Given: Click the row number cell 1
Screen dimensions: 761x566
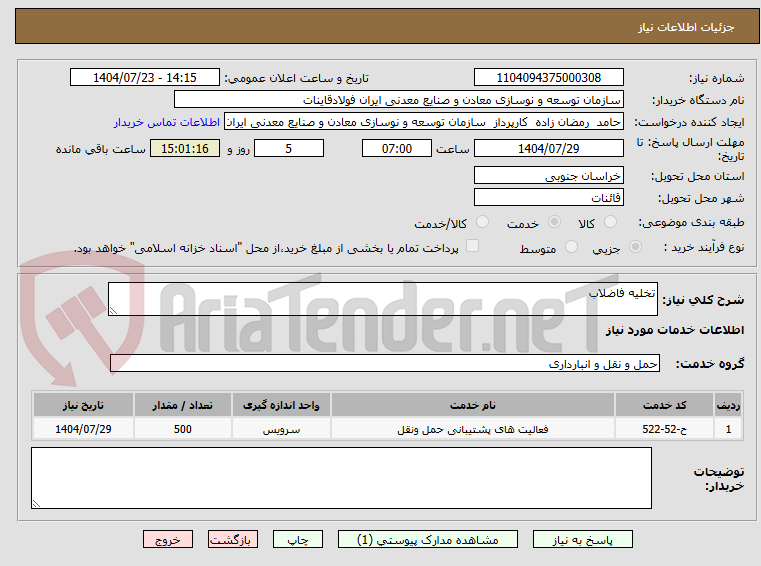Looking at the screenshot, I should [x=728, y=429].
